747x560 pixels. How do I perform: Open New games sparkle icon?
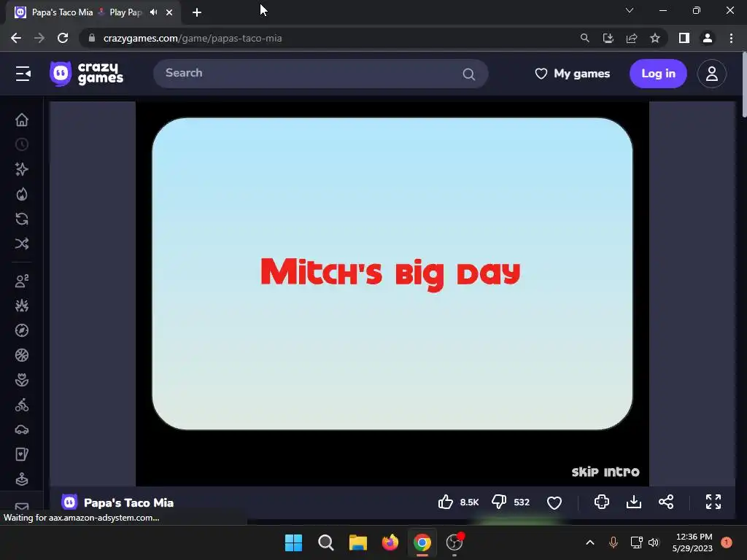[x=22, y=169]
